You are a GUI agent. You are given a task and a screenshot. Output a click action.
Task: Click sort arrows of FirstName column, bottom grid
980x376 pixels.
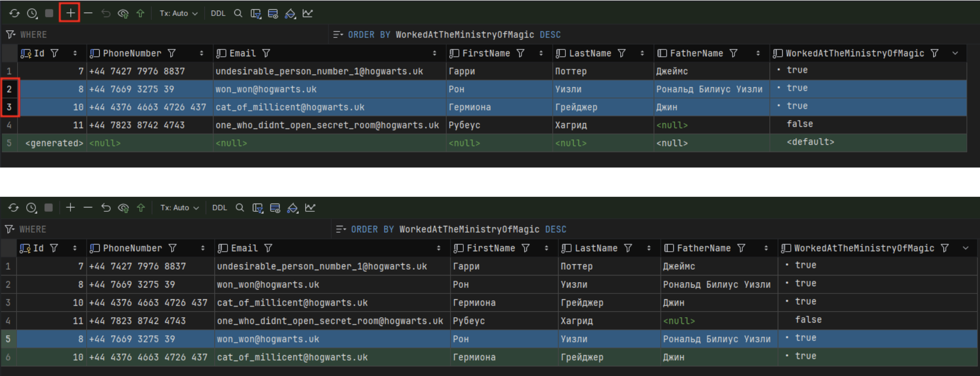[546, 248]
